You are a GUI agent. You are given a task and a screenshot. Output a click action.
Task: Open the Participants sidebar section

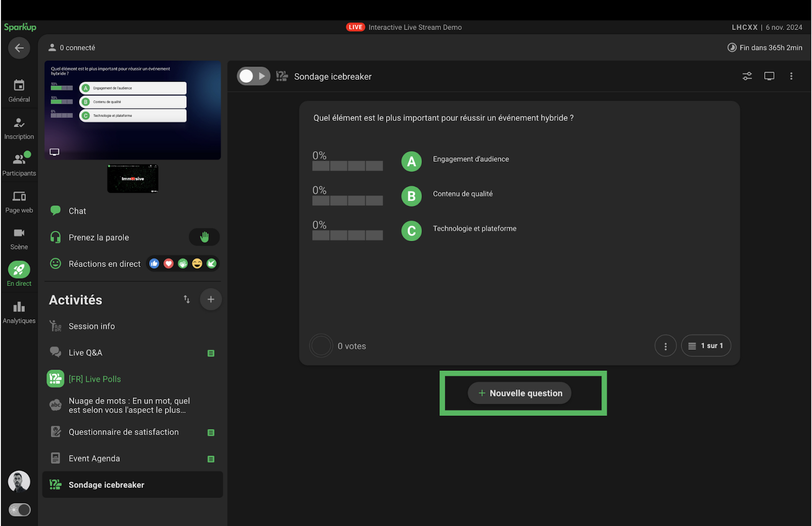pos(19,165)
